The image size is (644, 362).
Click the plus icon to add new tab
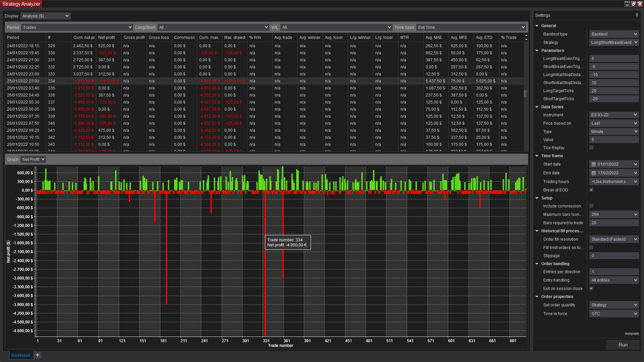click(x=38, y=355)
